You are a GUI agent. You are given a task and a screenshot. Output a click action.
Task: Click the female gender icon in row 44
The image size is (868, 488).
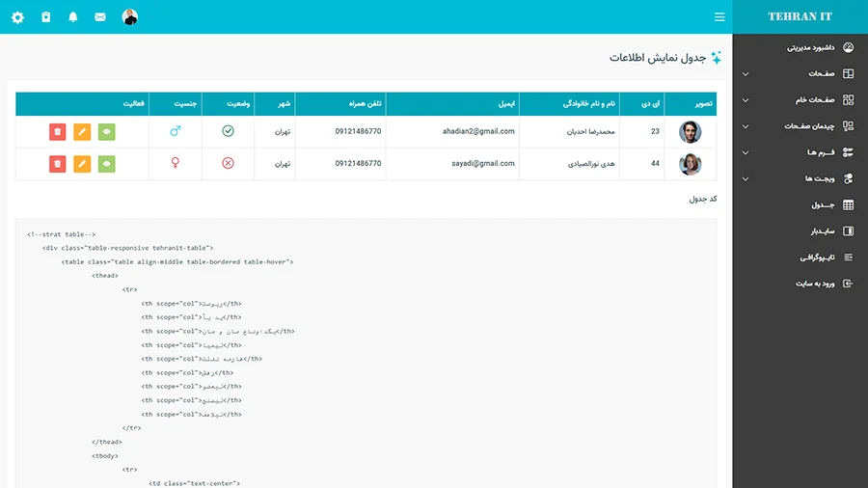pos(175,163)
